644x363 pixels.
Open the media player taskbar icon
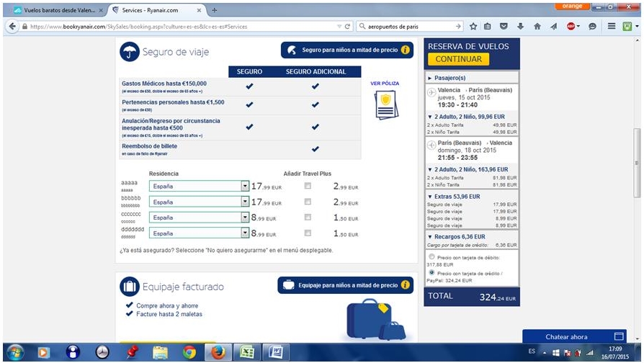coord(43,352)
